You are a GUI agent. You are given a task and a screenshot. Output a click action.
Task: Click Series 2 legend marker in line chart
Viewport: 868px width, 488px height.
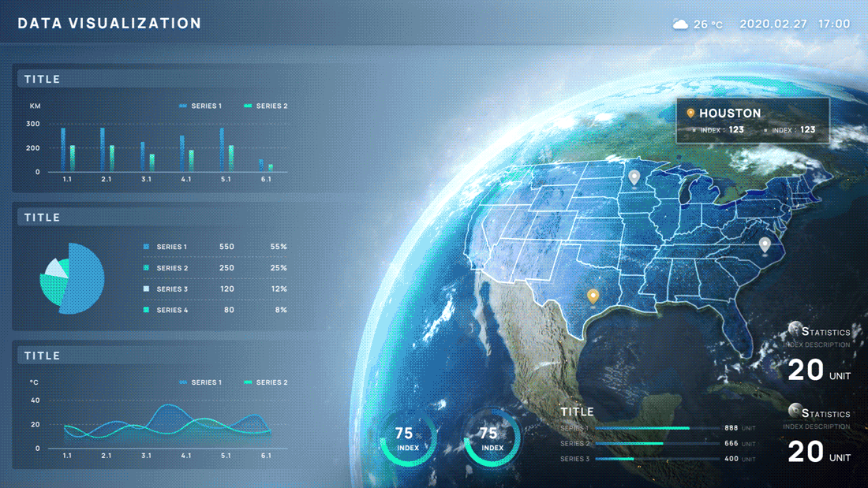click(x=248, y=382)
